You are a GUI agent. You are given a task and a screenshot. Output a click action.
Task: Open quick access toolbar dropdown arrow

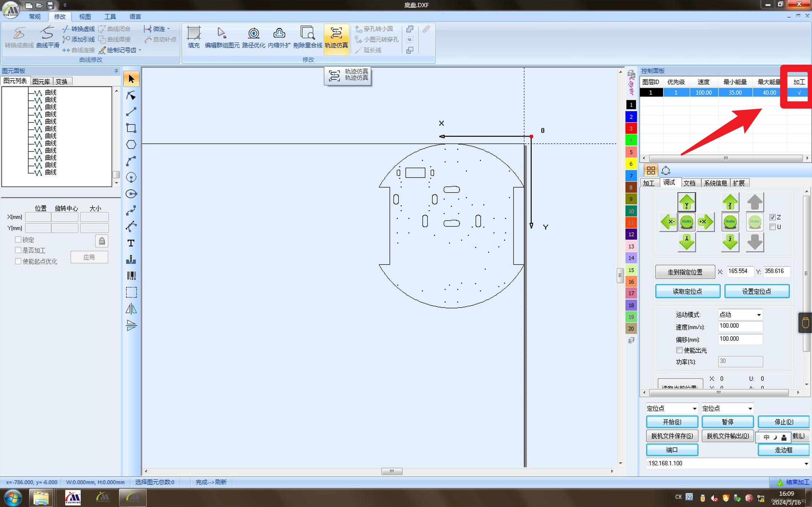65,5
